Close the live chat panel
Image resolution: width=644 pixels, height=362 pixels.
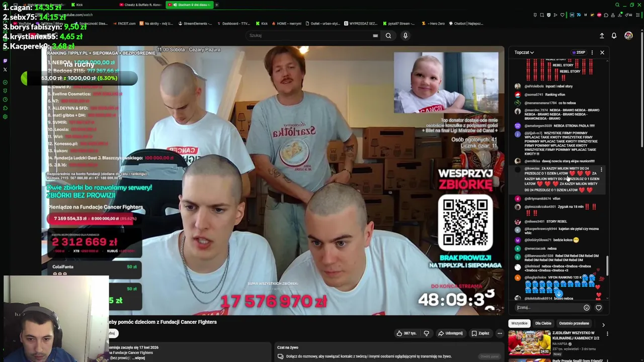click(x=602, y=52)
